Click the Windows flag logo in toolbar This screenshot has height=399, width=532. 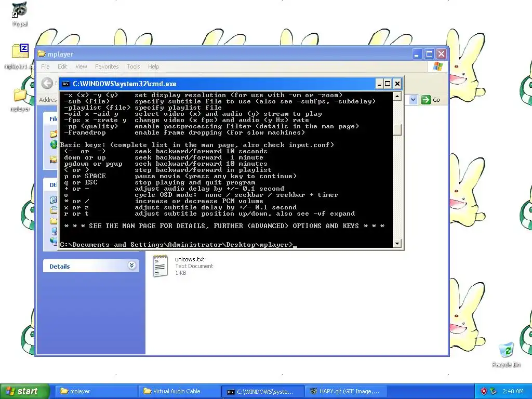coord(437,66)
